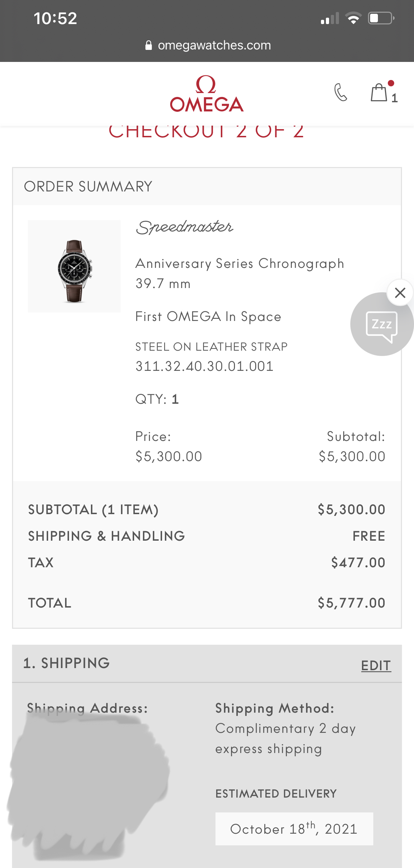The image size is (414, 868).
Task: Tap the red cart notification dot
Action: point(391,83)
